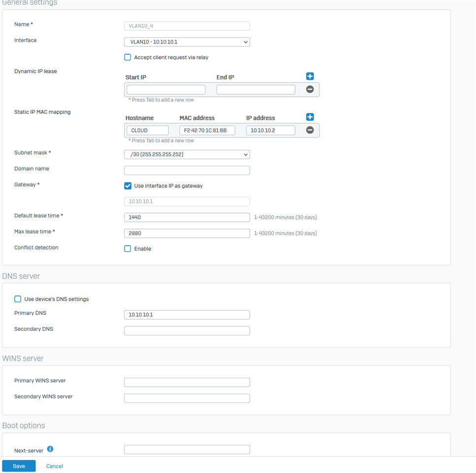Click the Dynamic IP lease label

pyautogui.click(x=35, y=71)
